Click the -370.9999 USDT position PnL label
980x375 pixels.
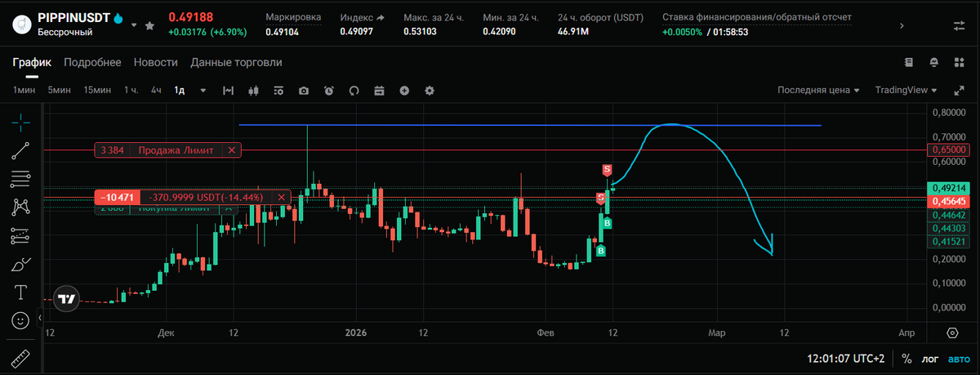click(x=206, y=197)
